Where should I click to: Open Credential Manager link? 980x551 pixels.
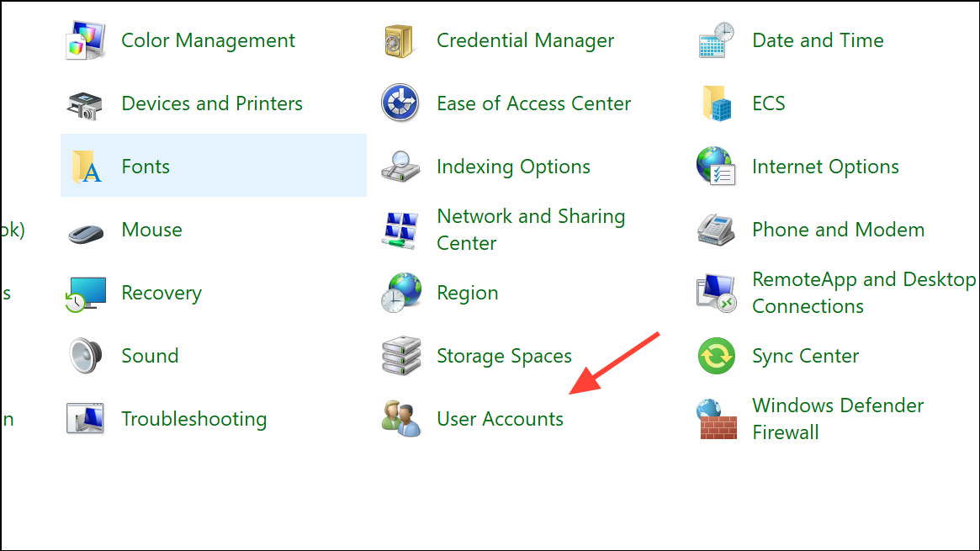click(x=525, y=40)
